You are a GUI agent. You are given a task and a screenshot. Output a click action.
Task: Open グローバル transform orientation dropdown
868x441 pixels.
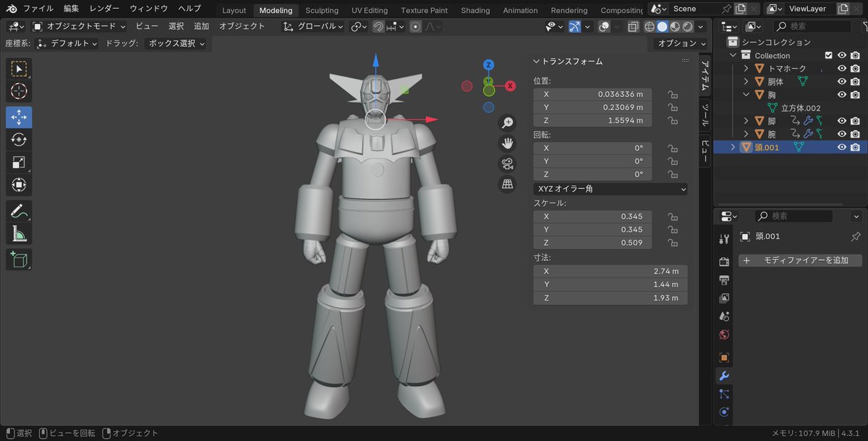click(x=312, y=26)
